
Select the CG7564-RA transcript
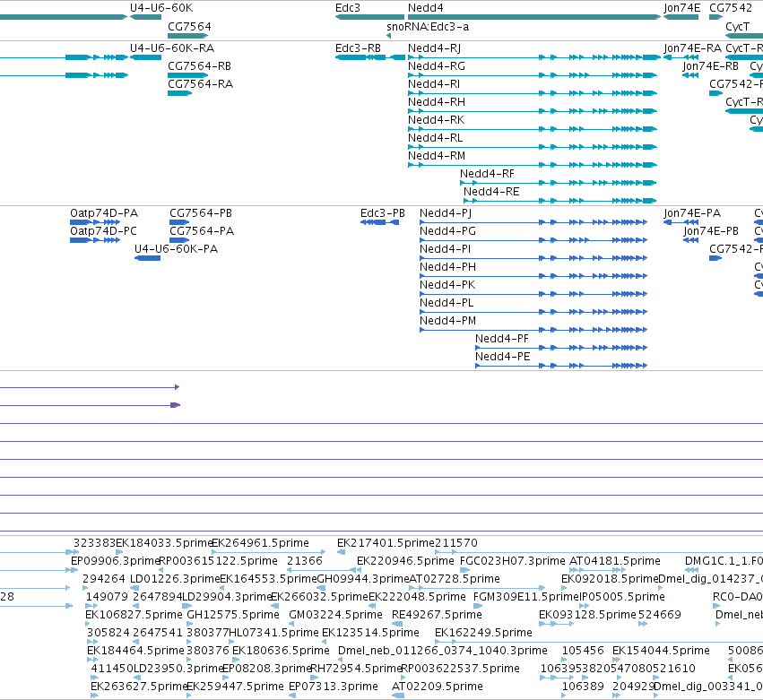[x=179, y=93]
